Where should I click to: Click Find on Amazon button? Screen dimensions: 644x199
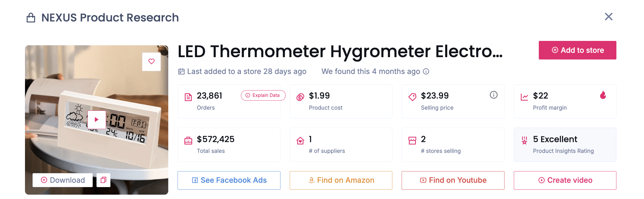(341, 180)
